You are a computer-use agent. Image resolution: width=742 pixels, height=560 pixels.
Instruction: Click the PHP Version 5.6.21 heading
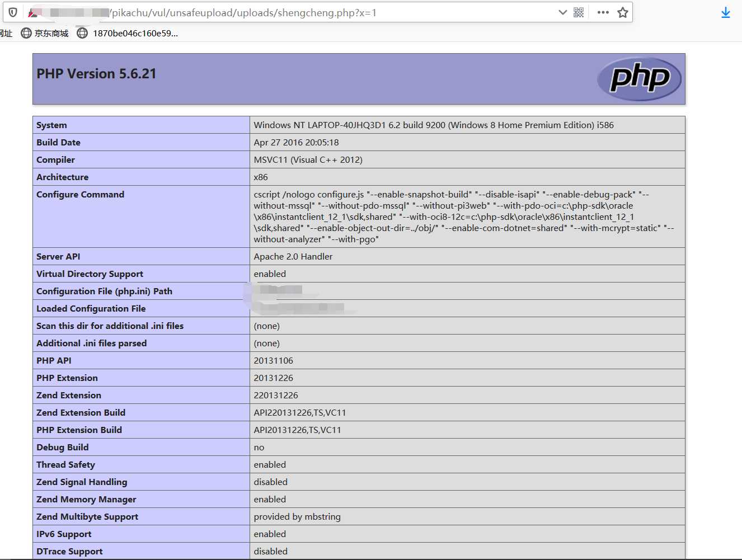click(x=96, y=73)
